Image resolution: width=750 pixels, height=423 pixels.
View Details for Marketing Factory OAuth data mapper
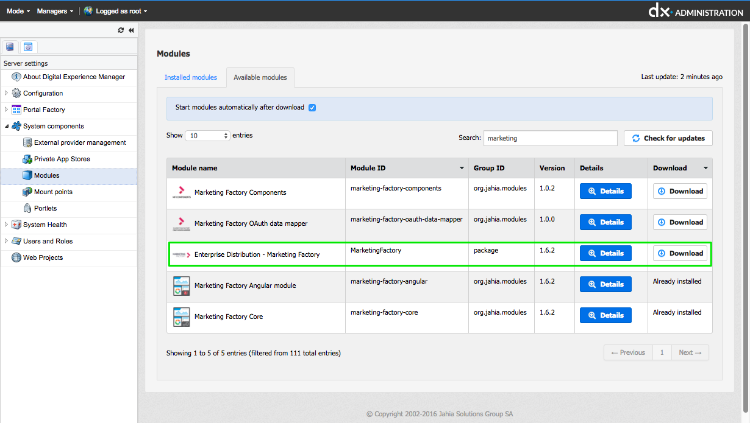pyautogui.click(x=606, y=222)
